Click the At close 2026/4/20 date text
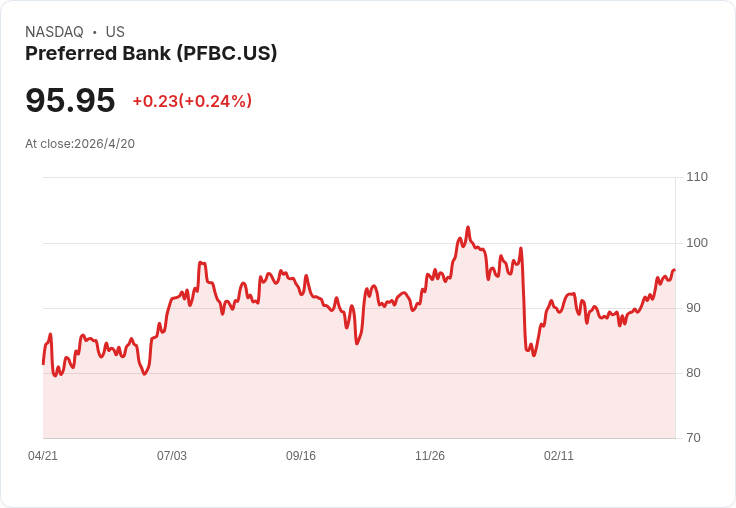Screen dimensions: 736x508 click(80, 144)
